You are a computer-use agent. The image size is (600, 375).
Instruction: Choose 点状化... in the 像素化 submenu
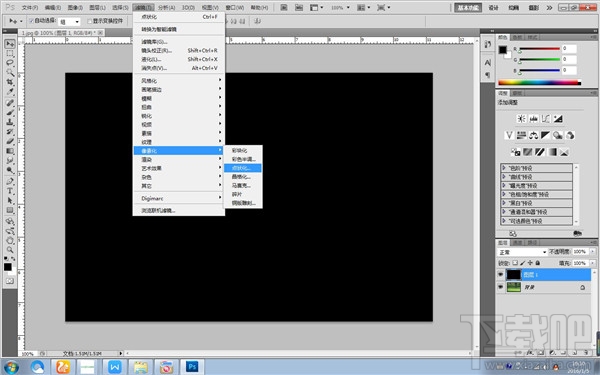click(243, 168)
